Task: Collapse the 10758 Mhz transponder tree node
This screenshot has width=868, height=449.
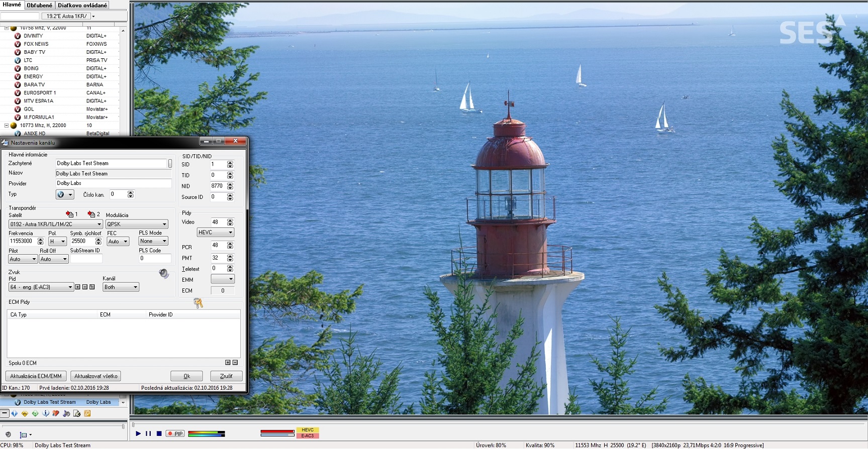Action: [x=7, y=28]
